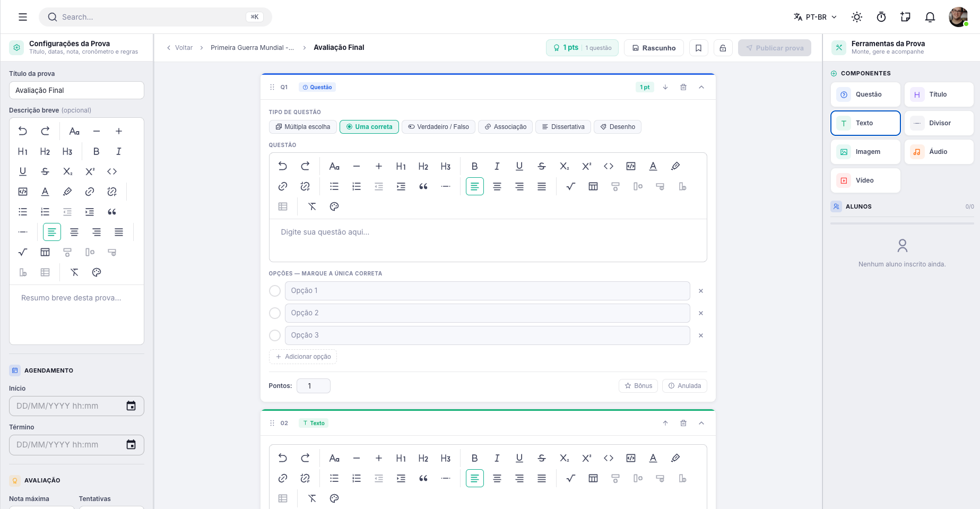Delete question Q1 with trash icon
This screenshot has height=509, width=980.
[683, 87]
